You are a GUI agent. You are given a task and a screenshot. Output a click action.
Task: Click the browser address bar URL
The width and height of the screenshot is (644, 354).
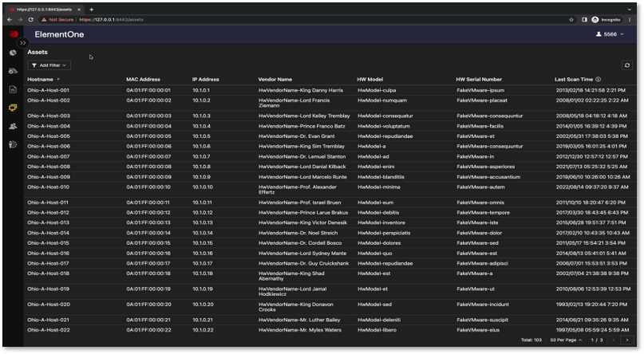coord(111,20)
